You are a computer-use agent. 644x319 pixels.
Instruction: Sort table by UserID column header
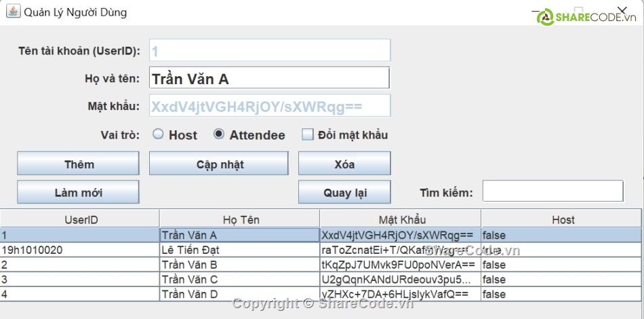(81, 219)
